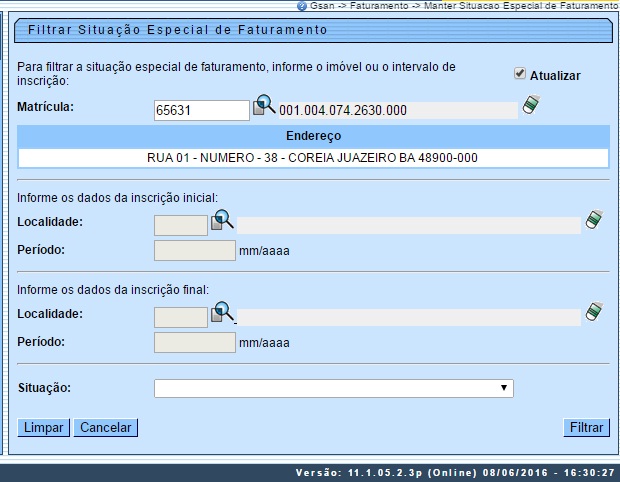Image resolution: width=620 pixels, height=482 pixels.
Task: Clear Matrícula with its eraser icon
Action: tap(530, 105)
